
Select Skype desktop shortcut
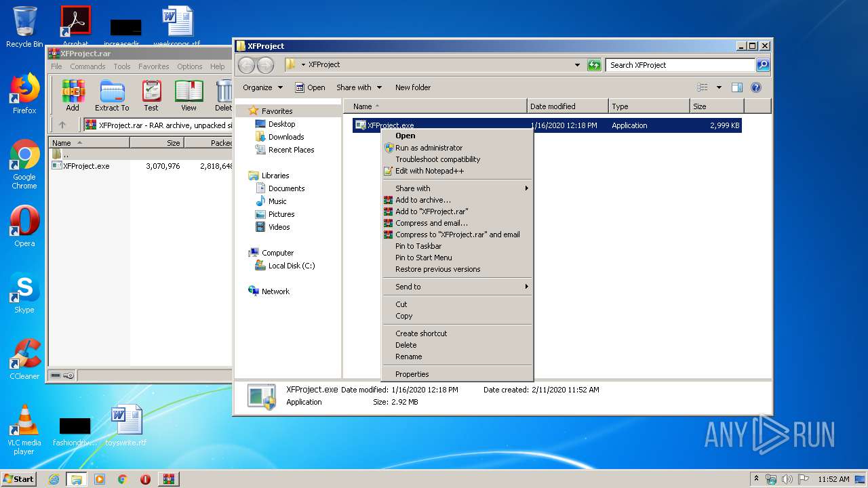[24, 293]
